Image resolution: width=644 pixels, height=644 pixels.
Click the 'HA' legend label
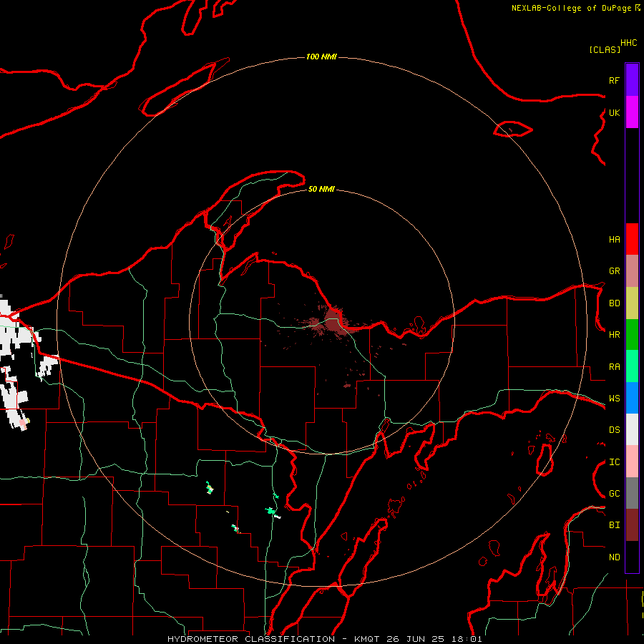click(x=614, y=240)
